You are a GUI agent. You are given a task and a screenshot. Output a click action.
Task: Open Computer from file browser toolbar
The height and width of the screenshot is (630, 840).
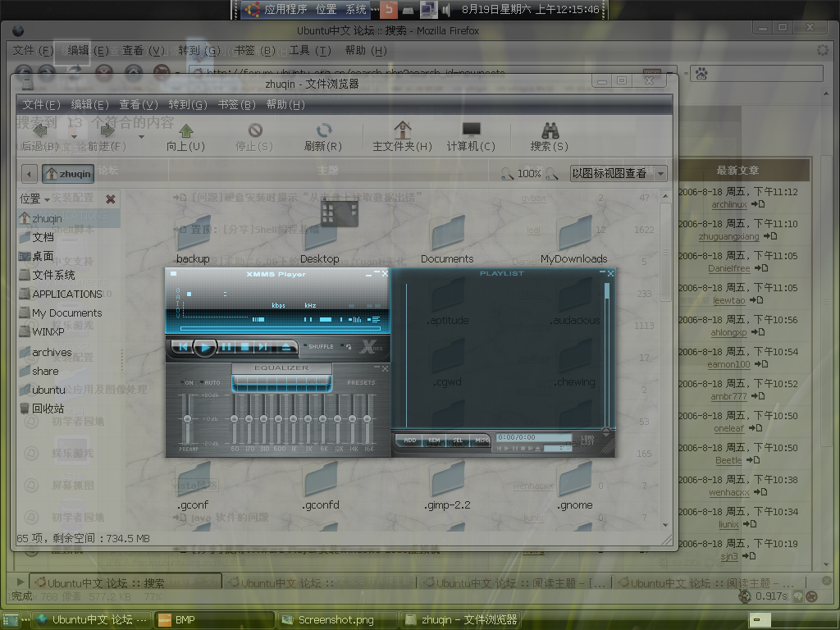pos(471,137)
